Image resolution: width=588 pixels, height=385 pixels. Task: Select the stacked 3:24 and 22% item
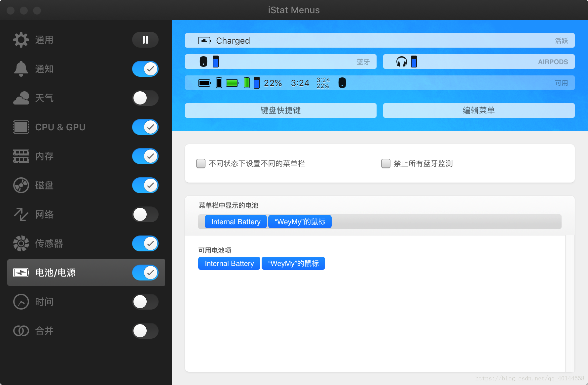tap(323, 83)
